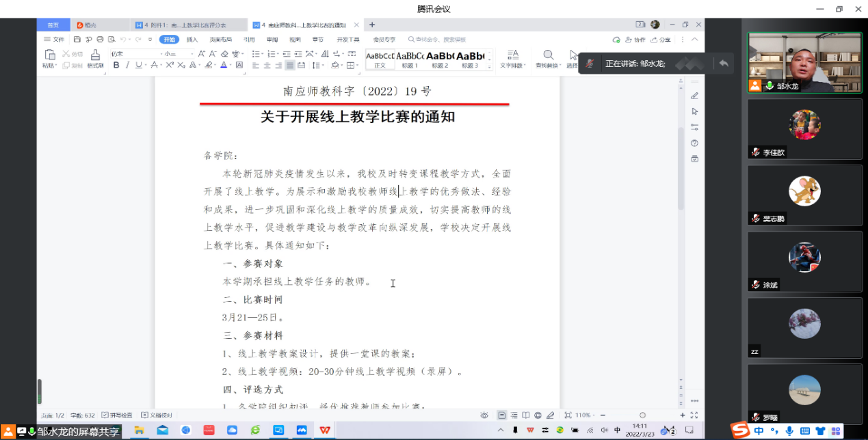The width and height of the screenshot is (868, 440).
Task: Click the Collaborate (协作) button
Action: pyautogui.click(x=636, y=40)
